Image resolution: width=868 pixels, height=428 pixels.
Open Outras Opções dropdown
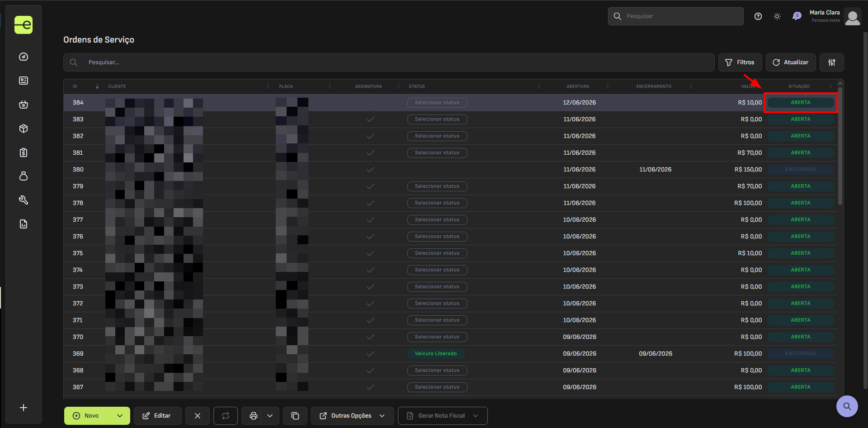pyautogui.click(x=353, y=416)
